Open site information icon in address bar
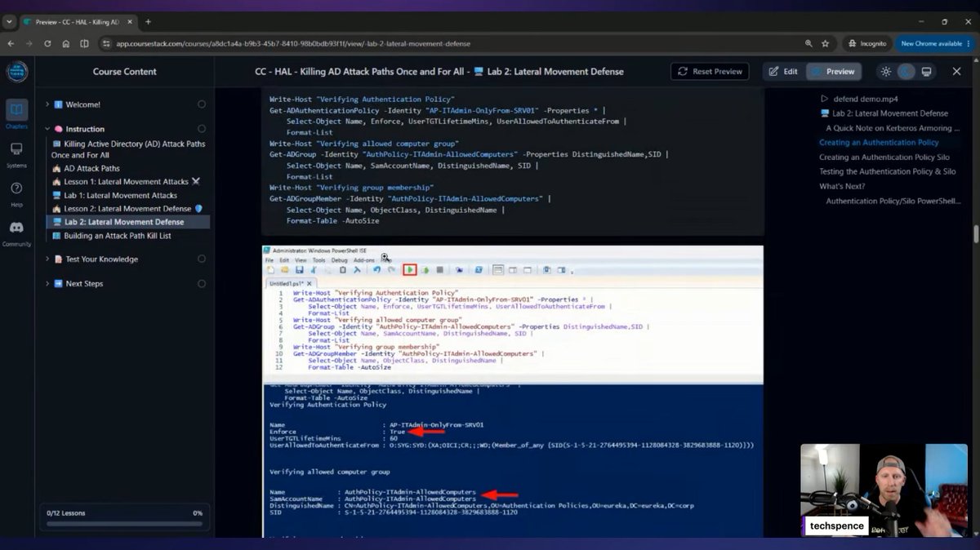Viewport: 980px width, 550px height. point(106,43)
